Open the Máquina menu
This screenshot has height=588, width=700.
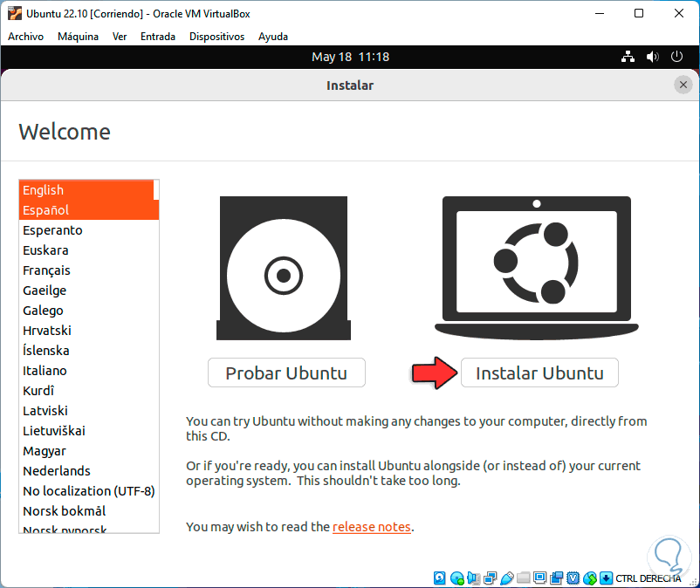(x=79, y=37)
